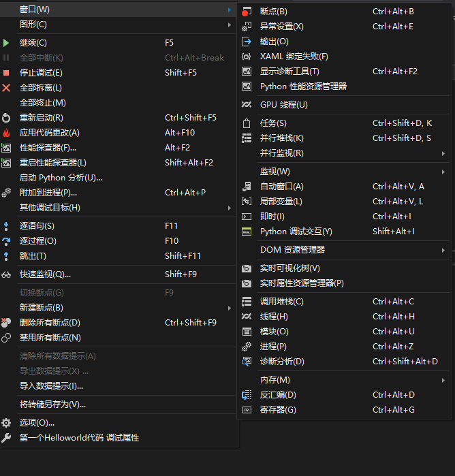Open Python 调试交互(Y)
Image resolution: width=455 pixels, height=476 pixels.
pos(345,232)
